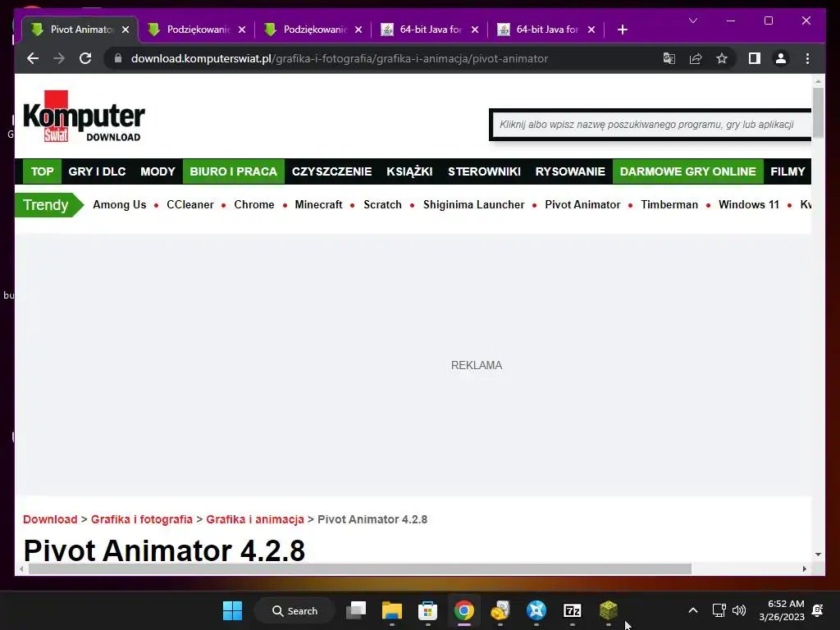Close the second 64-bit Java tab
This screenshot has width=840, height=630.
tap(591, 30)
